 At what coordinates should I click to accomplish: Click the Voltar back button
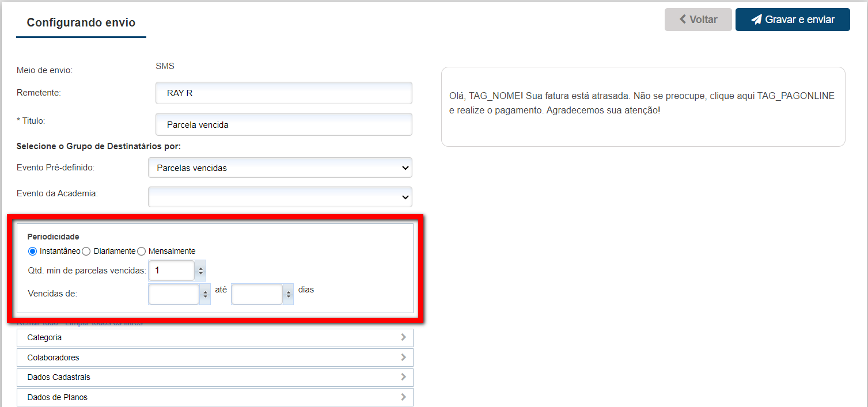(x=698, y=20)
